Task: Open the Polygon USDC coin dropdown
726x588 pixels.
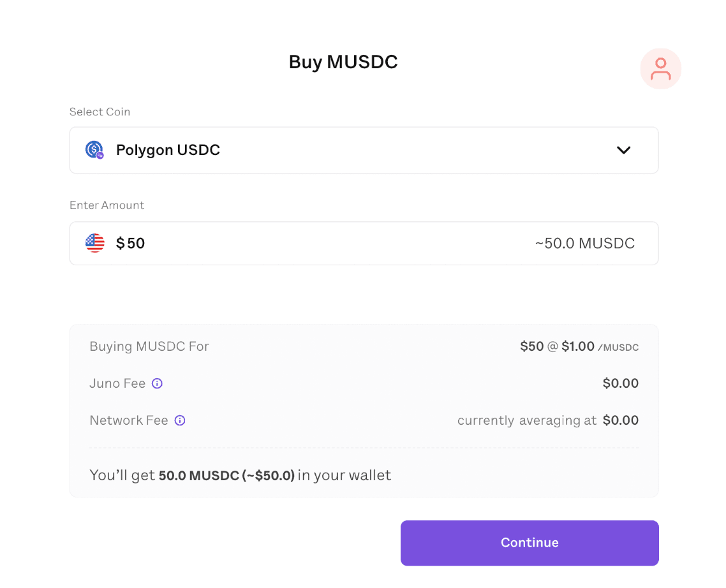Action: click(364, 150)
